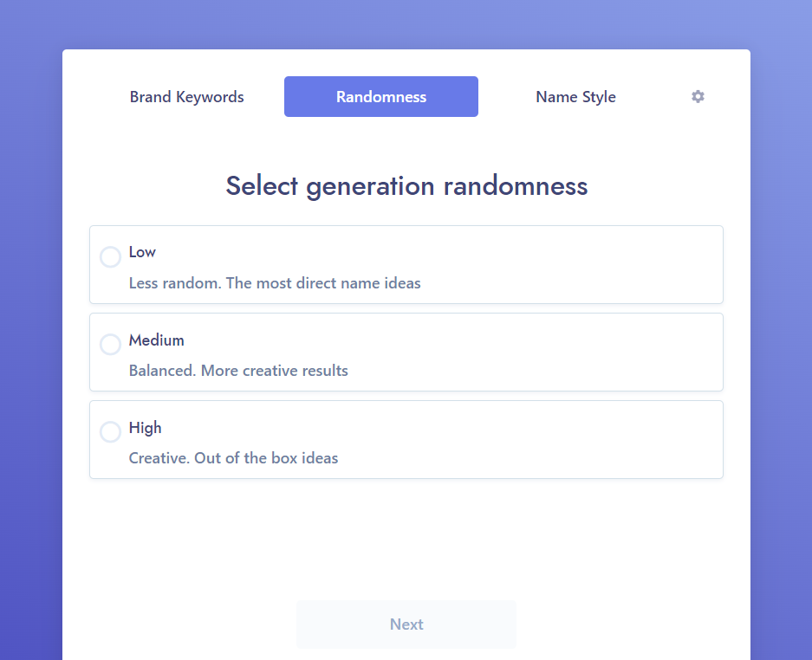Select the Low radio button circle
Viewport: 812px width, 660px height.
(x=110, y=257)
